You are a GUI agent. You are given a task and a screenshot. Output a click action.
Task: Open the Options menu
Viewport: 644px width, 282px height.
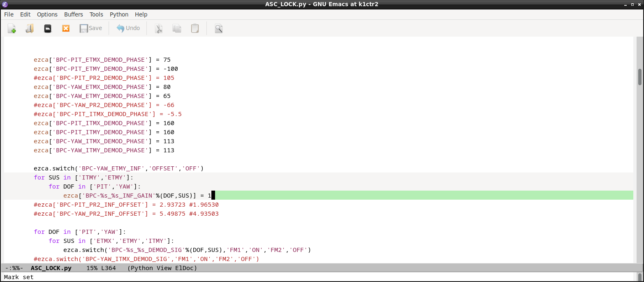(47, 14)
